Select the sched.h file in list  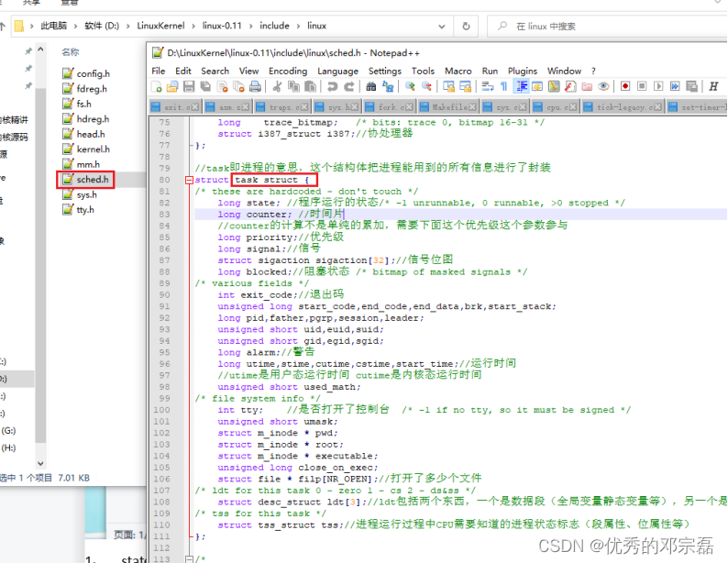click(x=93, y=180)
